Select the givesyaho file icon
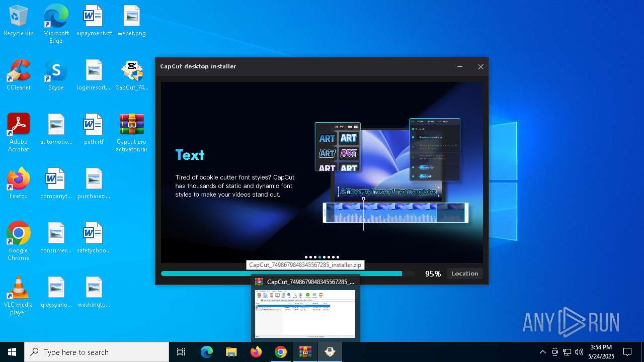644x362 pixels. pos(56,293)
